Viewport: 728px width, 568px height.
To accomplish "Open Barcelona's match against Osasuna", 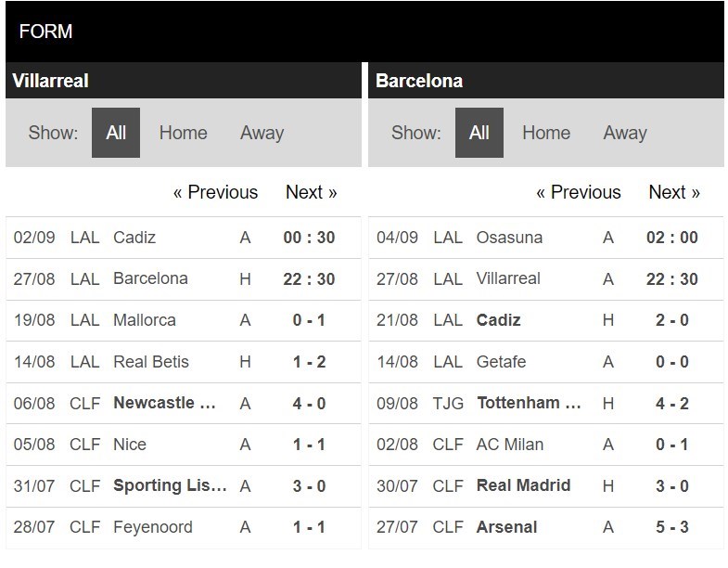I will (x=510, y=238).
